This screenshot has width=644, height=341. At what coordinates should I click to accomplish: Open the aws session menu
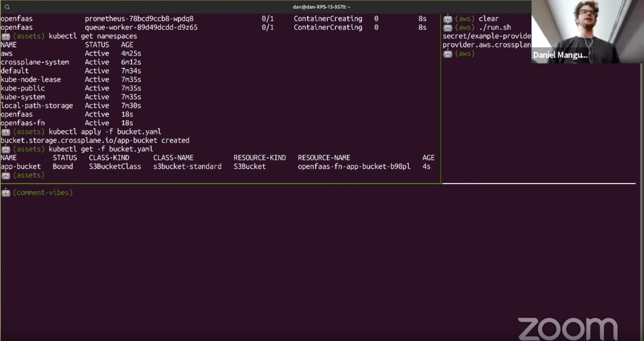[464, 53]
